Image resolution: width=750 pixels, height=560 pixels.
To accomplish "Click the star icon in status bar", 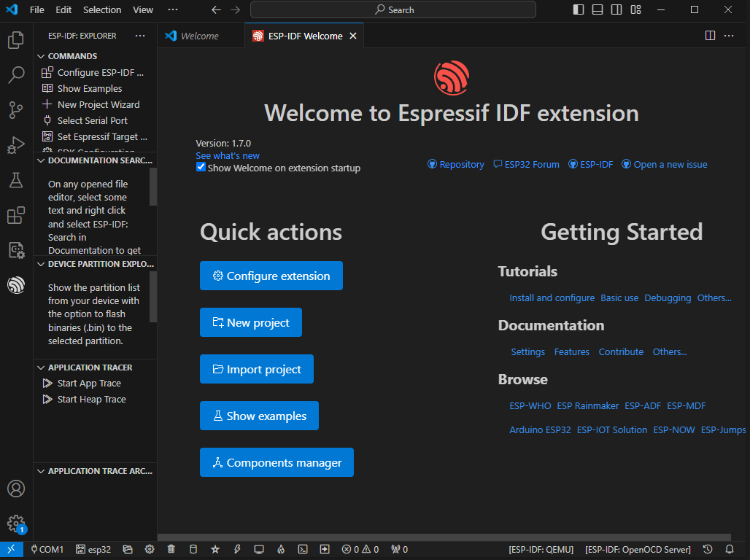I will coord(215,549).
